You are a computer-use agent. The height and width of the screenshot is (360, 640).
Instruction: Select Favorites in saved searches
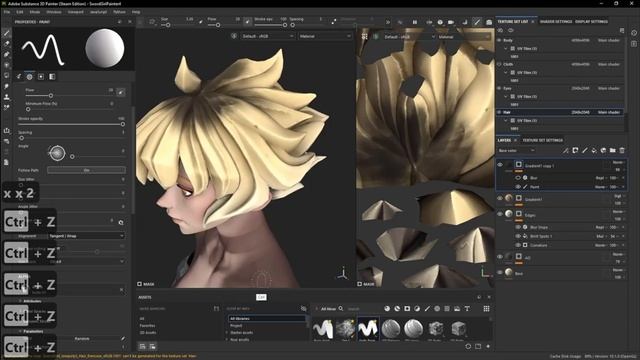click(147, 326)
